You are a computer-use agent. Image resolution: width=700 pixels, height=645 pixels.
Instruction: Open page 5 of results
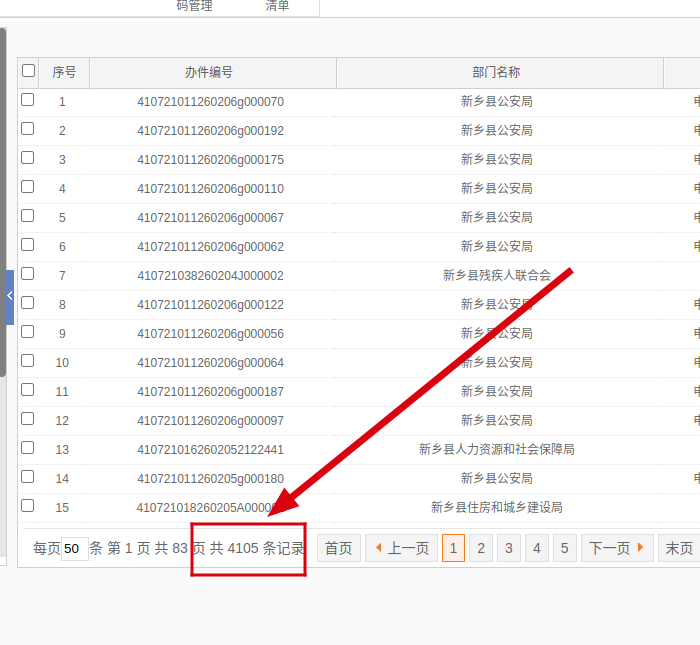click(x=565, y=548)
